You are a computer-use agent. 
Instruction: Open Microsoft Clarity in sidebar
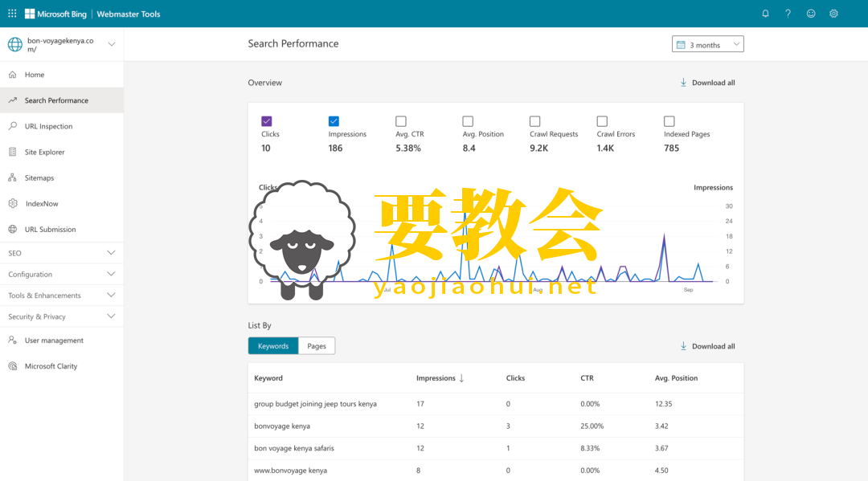coord(61,366)
